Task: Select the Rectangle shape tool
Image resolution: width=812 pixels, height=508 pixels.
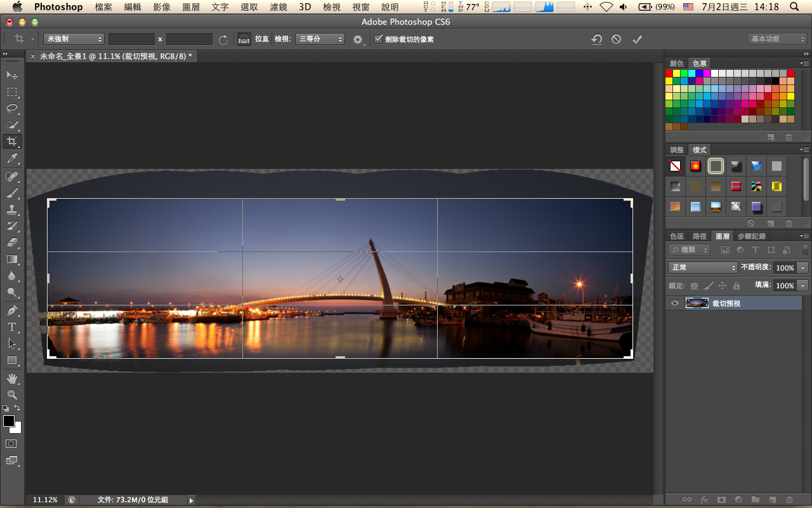Action: click(12, 360)
